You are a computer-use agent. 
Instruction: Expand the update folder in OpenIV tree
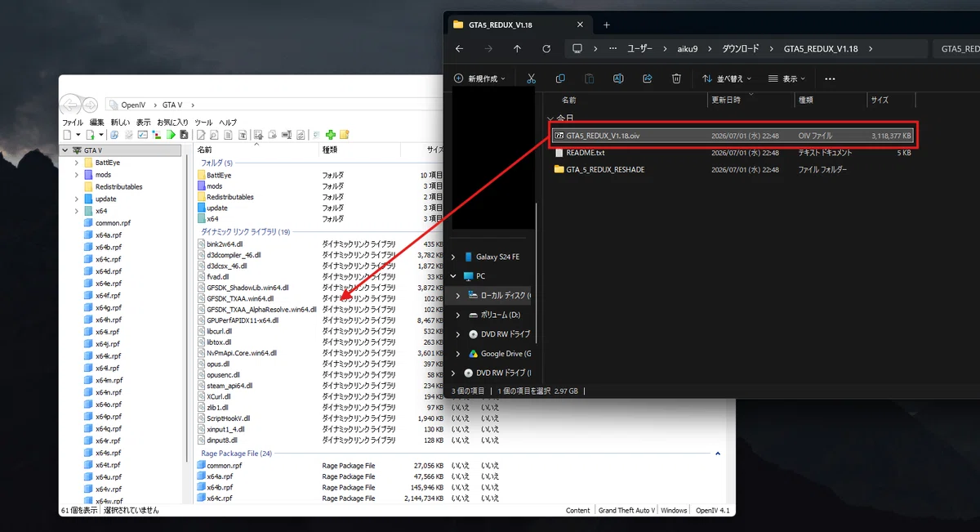click(77, 199)
